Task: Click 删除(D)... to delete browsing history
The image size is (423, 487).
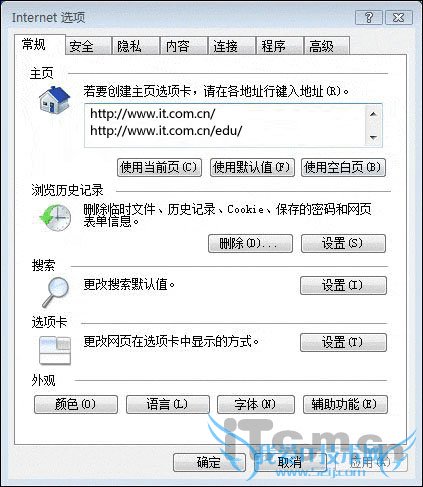Action: click(x=250, y=243)
